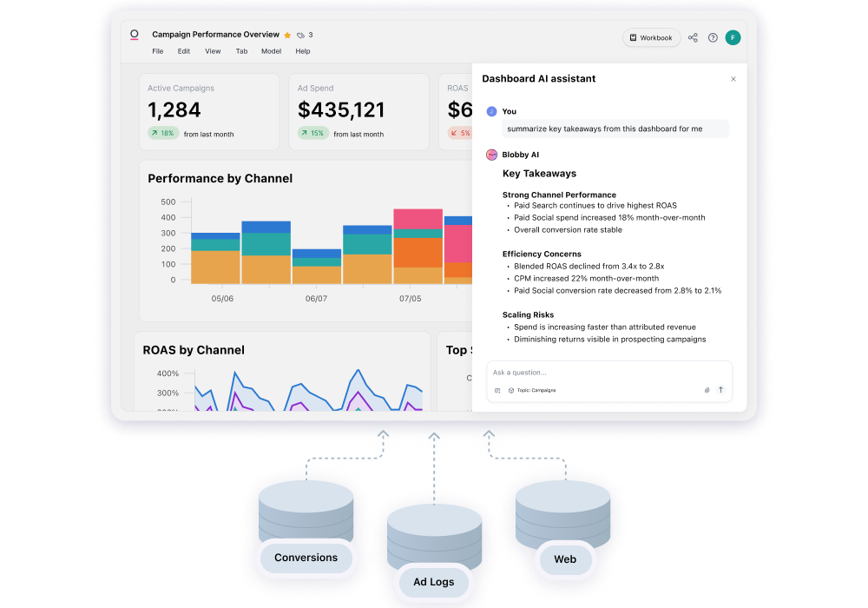Screen dimensions: 868x608
Task: Open the help question mark icon
Action: 713,37
